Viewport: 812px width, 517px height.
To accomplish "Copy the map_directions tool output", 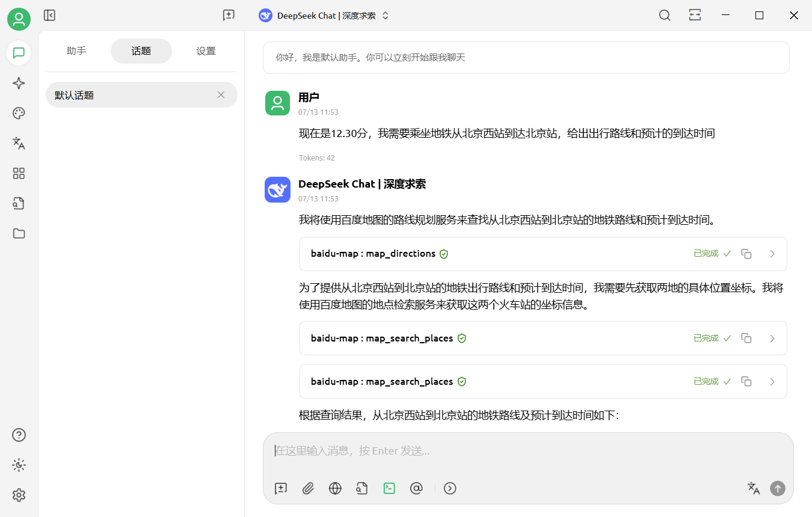I will [746, 254].
